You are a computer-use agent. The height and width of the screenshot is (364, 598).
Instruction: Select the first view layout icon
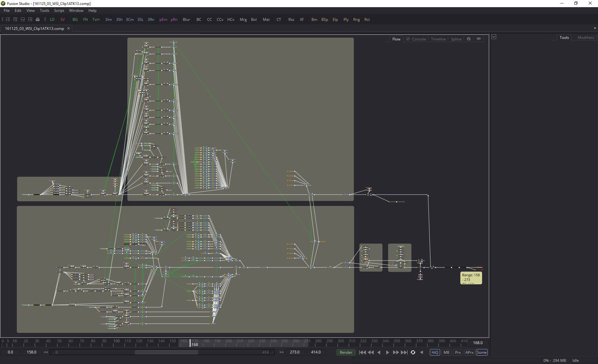pyautogui.click(x=8, y=19)
